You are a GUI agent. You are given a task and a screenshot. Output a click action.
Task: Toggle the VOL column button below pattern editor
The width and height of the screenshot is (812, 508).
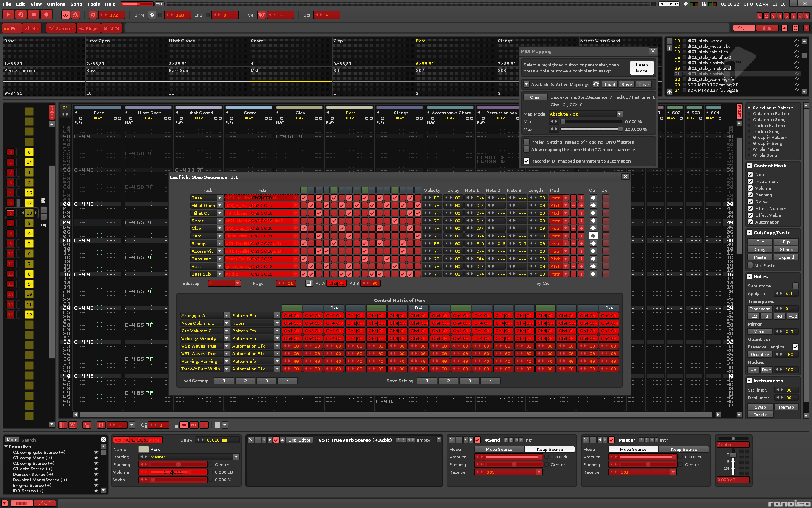184,425
